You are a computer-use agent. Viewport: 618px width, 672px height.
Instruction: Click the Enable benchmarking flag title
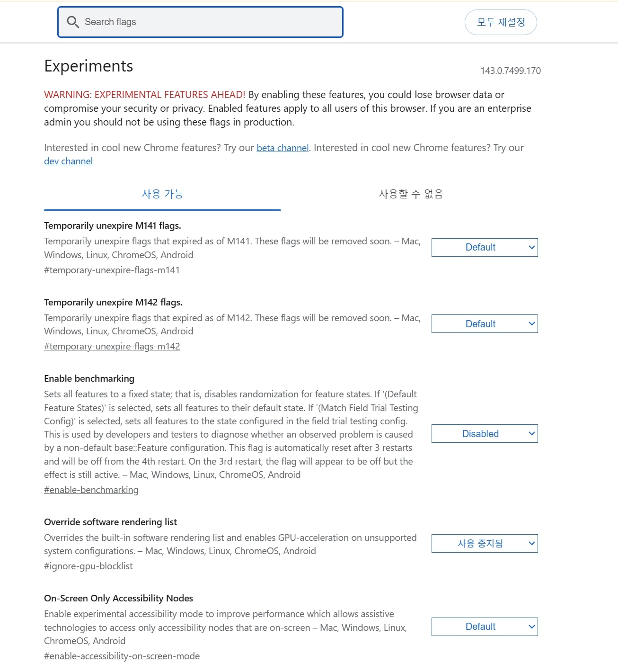(89, 378)
